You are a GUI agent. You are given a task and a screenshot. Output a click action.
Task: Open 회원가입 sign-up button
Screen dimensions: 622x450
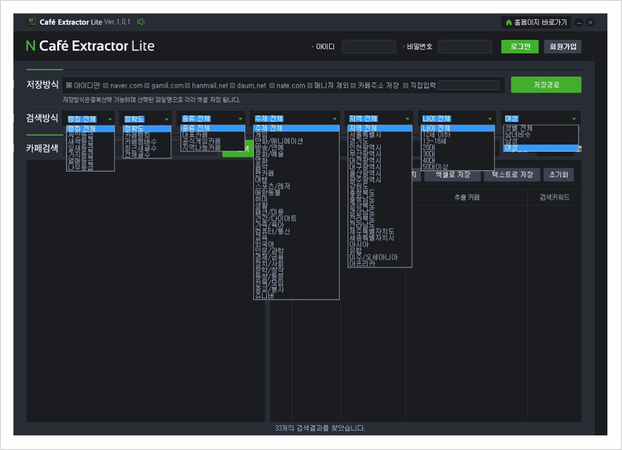(562, 46)
